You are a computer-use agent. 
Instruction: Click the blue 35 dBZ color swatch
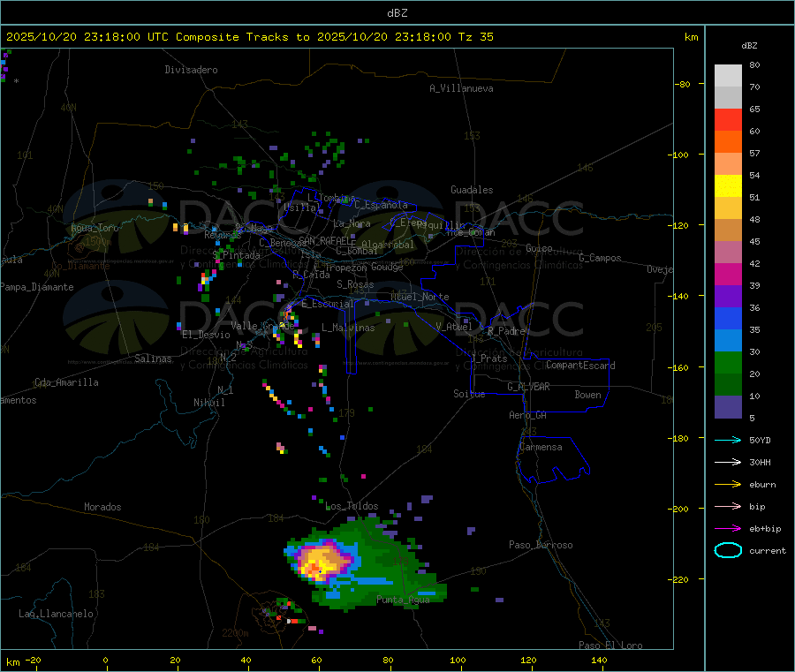coord(728,318)
